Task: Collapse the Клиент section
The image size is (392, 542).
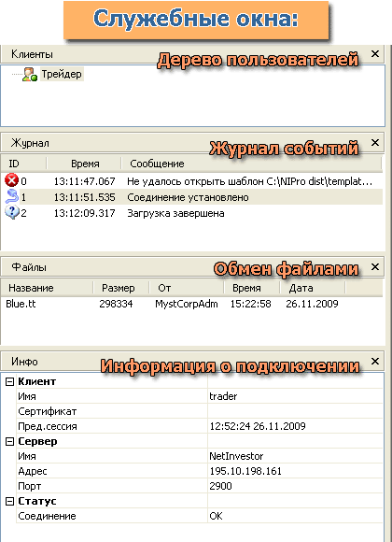Action: (10, 381)
